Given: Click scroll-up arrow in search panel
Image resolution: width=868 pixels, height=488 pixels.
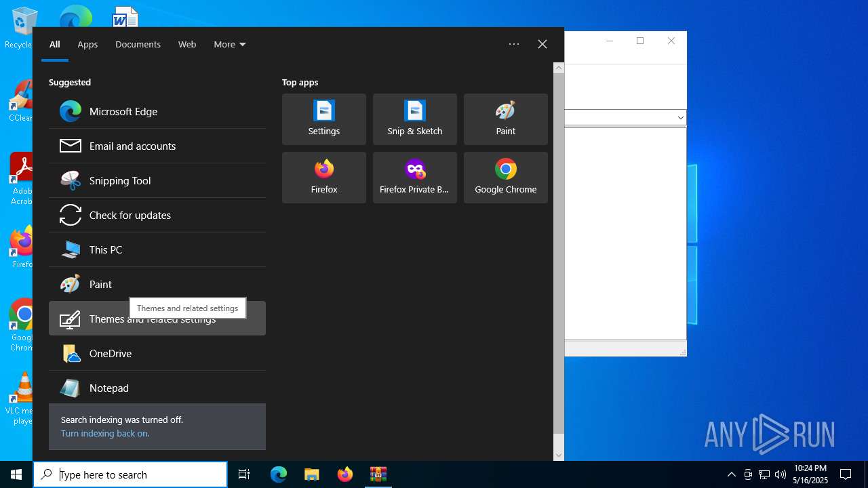Looking at the screenshot, I should [559, 68].
